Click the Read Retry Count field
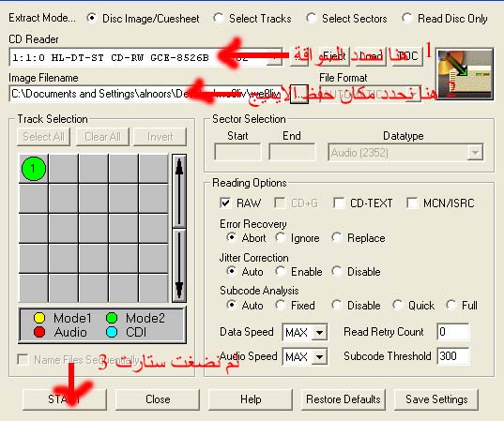 (x=453, y=332)
